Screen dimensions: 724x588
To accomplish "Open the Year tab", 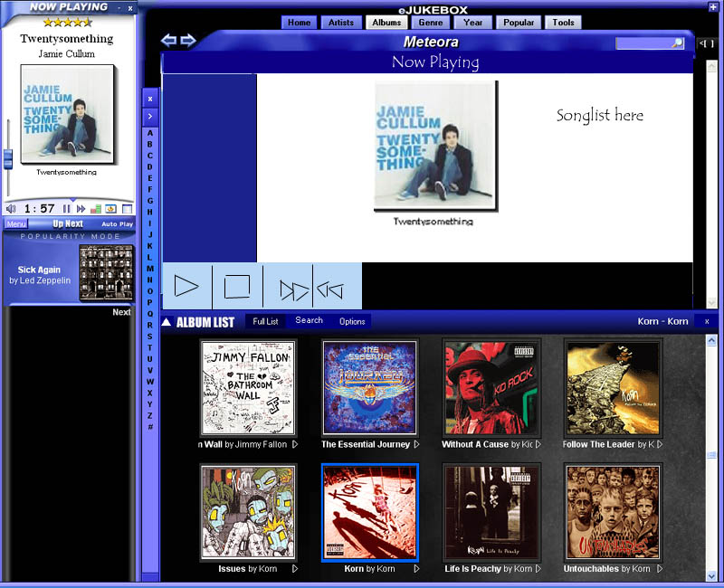I will (x=472, y=22).
